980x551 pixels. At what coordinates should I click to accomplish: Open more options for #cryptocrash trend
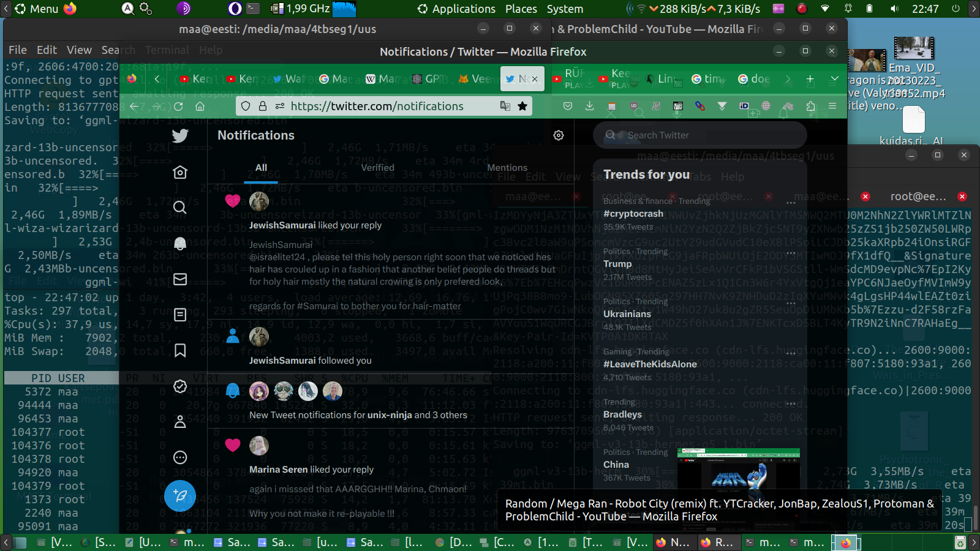point(791,202)
